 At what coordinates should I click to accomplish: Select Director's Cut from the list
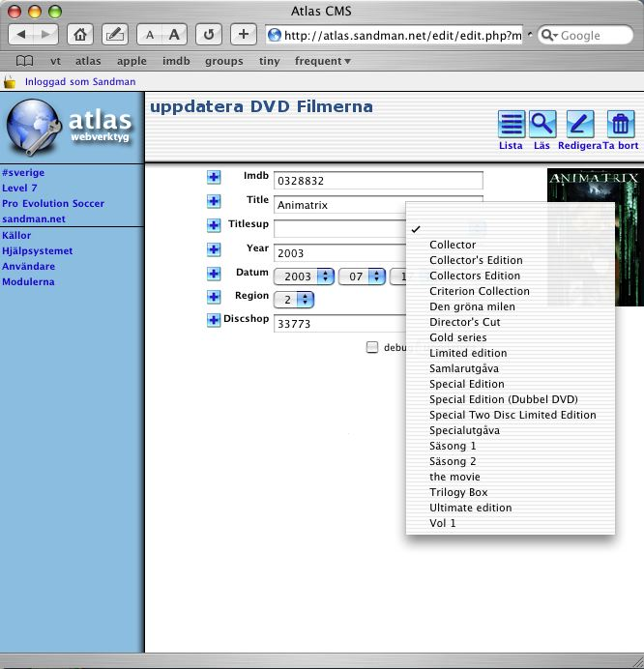465,322
